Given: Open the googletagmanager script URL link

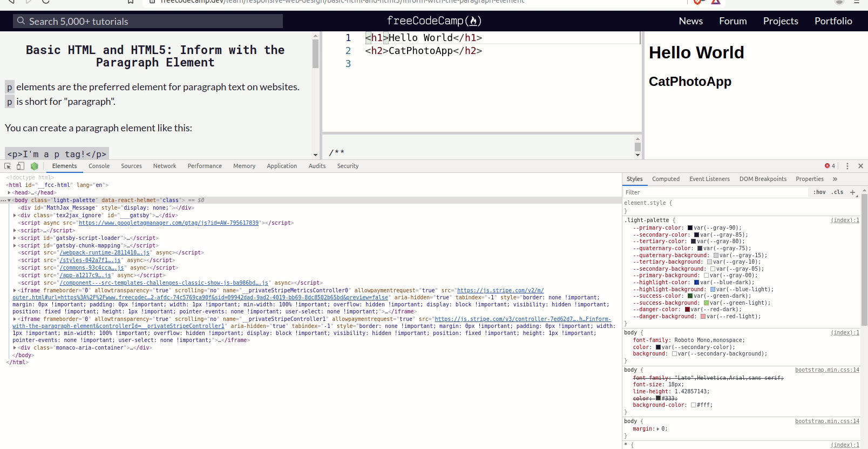Looking at the screenshot, I should tap(168, 223).
